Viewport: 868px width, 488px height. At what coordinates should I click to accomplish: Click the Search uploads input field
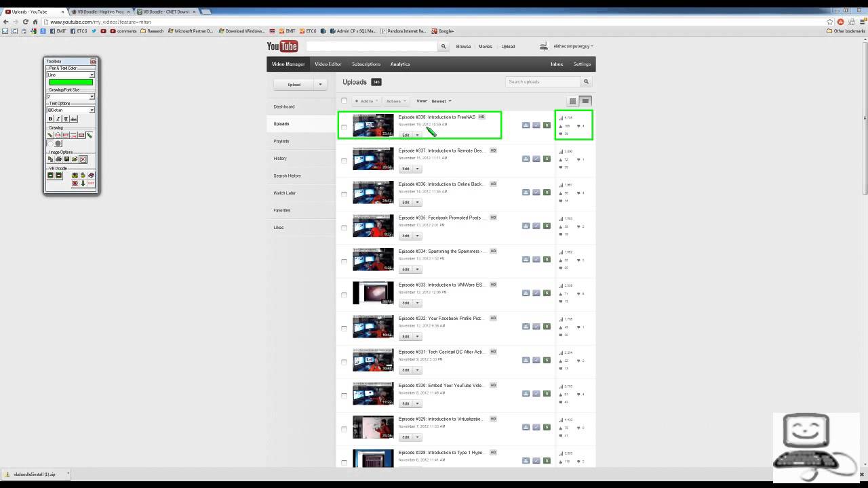543,81
